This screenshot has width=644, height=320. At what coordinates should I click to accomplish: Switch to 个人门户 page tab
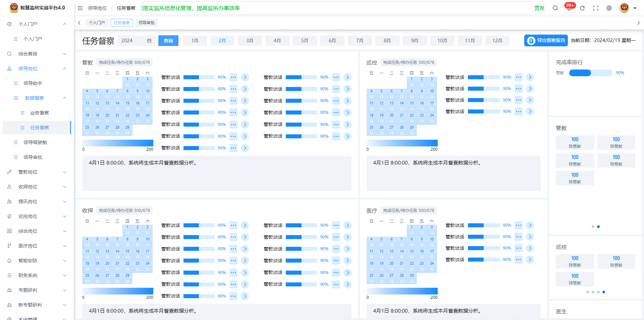point(97,23)
